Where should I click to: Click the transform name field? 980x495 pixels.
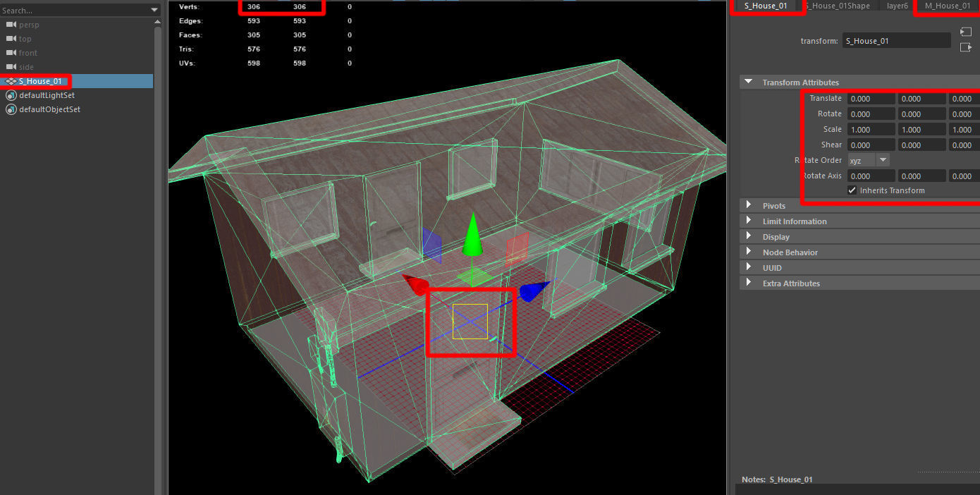click(x=897, y=41)
